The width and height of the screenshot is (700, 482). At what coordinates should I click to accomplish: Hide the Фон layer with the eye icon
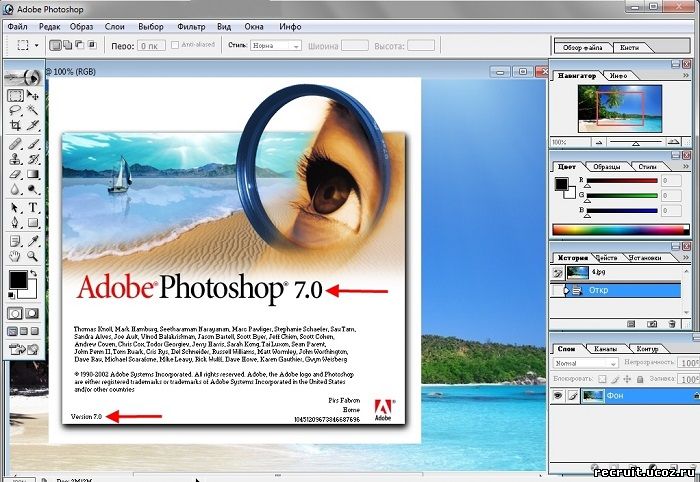tap(557, 396)
